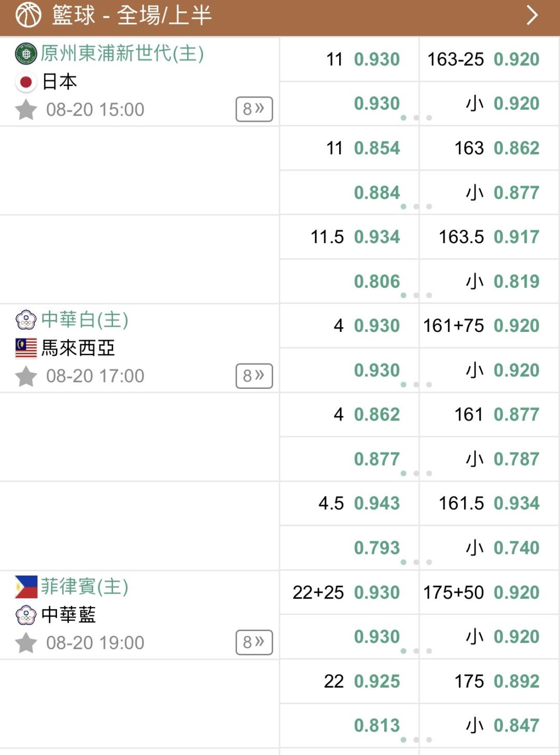This screenshot has height=755, width=560.
Task: Expand more bets for Japan match
Action: (x=254, y=109)
